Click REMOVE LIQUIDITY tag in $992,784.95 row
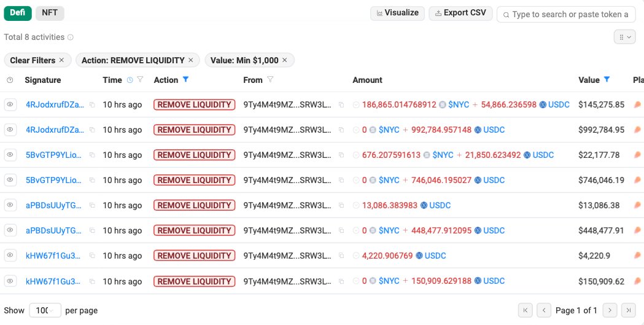 pyautogui.click(x=194, y=130)
